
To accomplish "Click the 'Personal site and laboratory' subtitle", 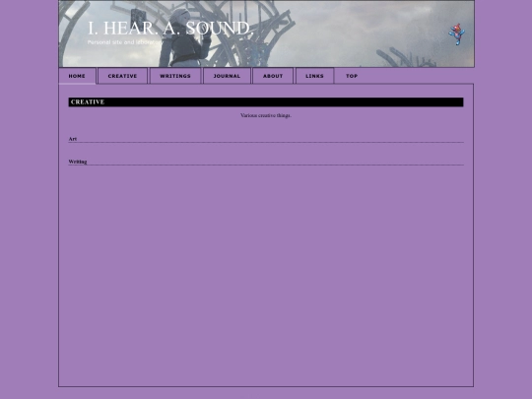I will pos(124,42).
